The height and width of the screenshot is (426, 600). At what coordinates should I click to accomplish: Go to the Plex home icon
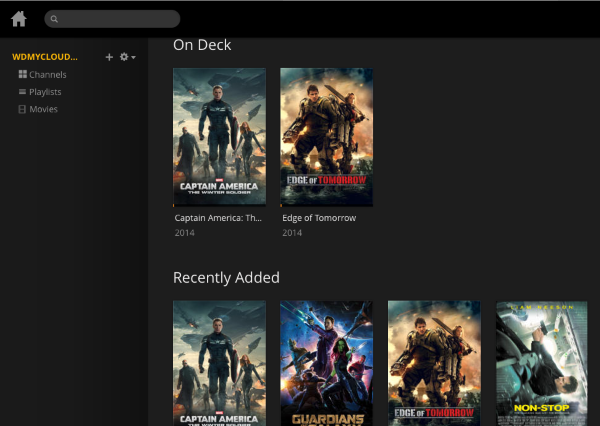18,19
